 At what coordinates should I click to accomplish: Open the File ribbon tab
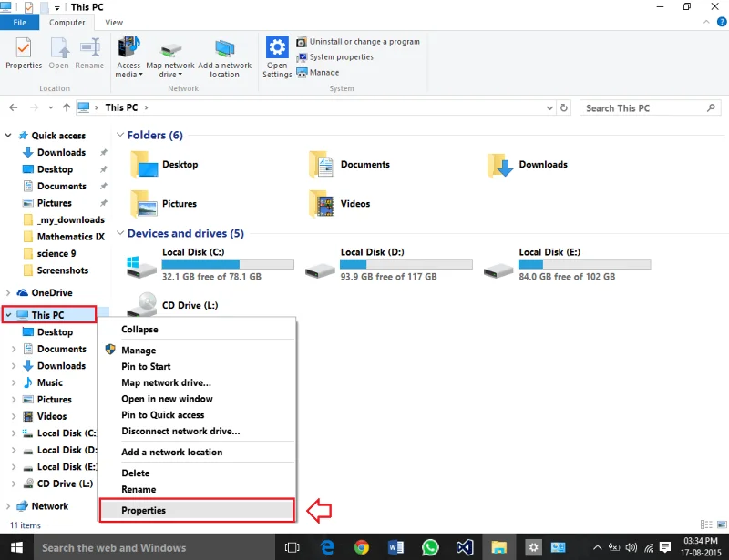point(19,22)
